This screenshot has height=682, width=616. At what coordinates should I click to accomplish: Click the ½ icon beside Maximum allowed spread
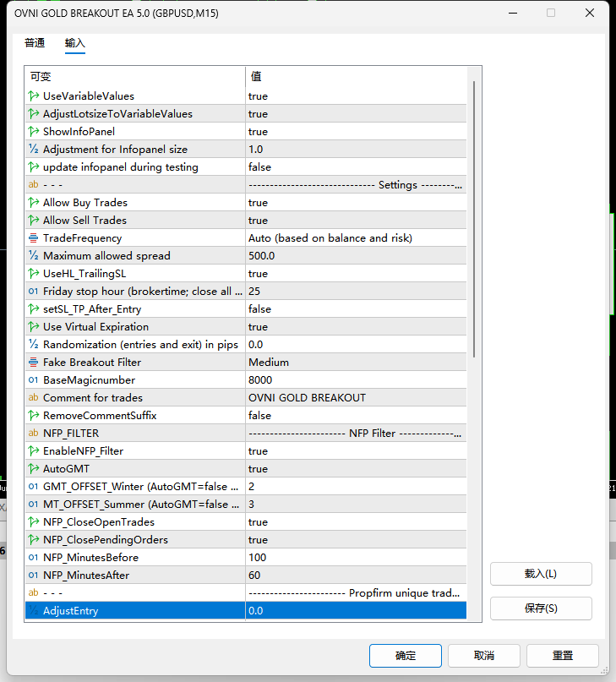coord(34,256)
